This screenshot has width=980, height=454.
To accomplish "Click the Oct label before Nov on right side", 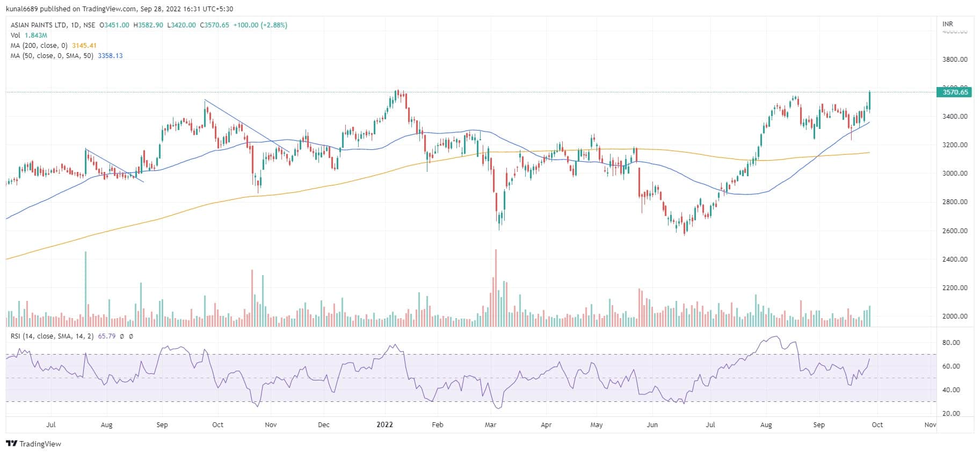I will pyautogui.click(x=877, y=425).
